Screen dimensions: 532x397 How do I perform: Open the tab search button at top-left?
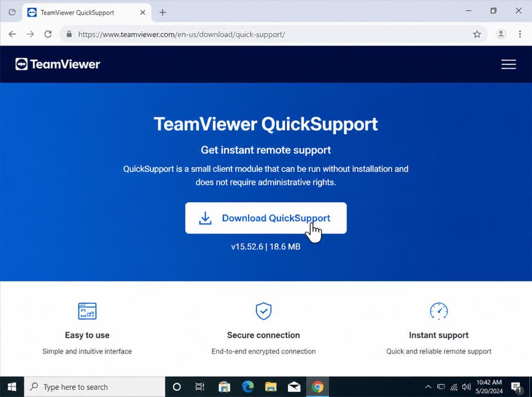(12, 12)
